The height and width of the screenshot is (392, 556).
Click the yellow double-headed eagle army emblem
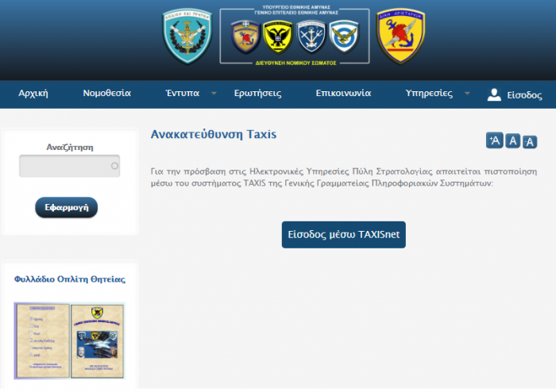point(278,37)
